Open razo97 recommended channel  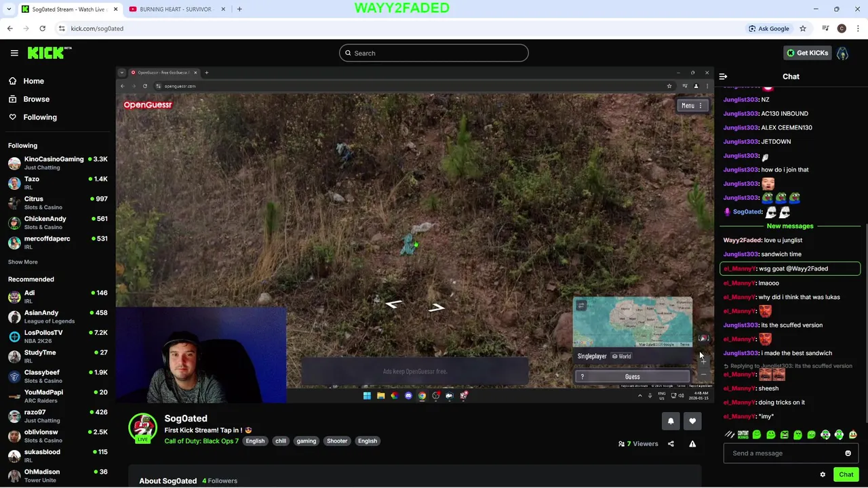[x=58, y=415]
